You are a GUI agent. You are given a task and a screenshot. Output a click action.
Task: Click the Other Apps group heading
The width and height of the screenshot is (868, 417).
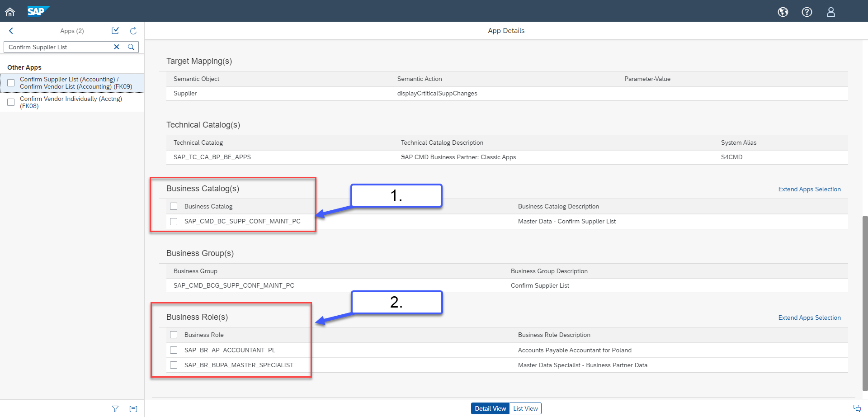[24, 67]
